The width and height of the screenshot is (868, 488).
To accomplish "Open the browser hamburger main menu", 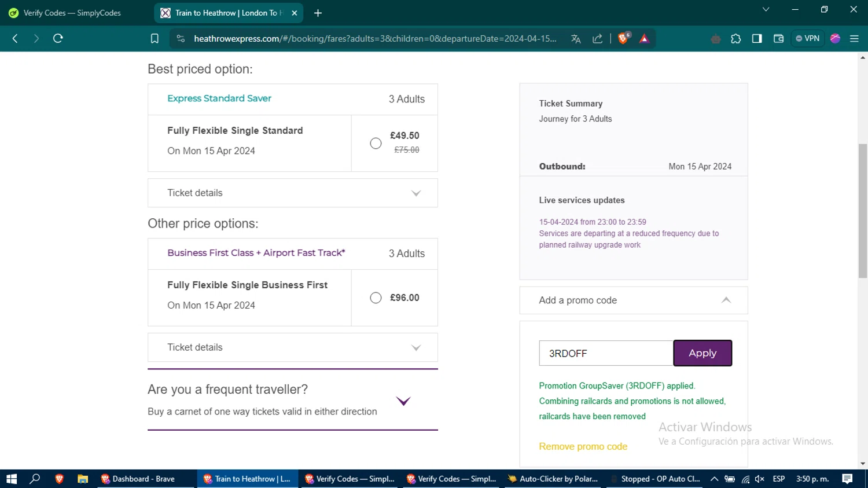I will [x=854, y=39].
